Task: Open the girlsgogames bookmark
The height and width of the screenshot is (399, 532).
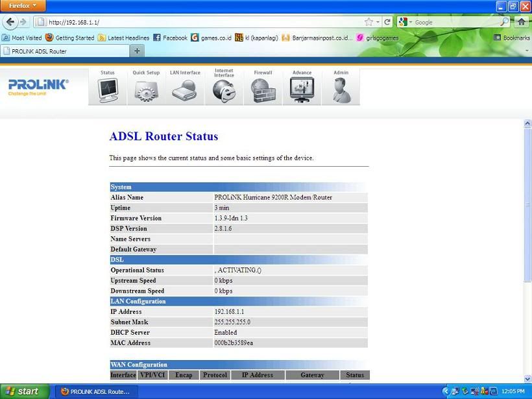Action: pos(378,38)
